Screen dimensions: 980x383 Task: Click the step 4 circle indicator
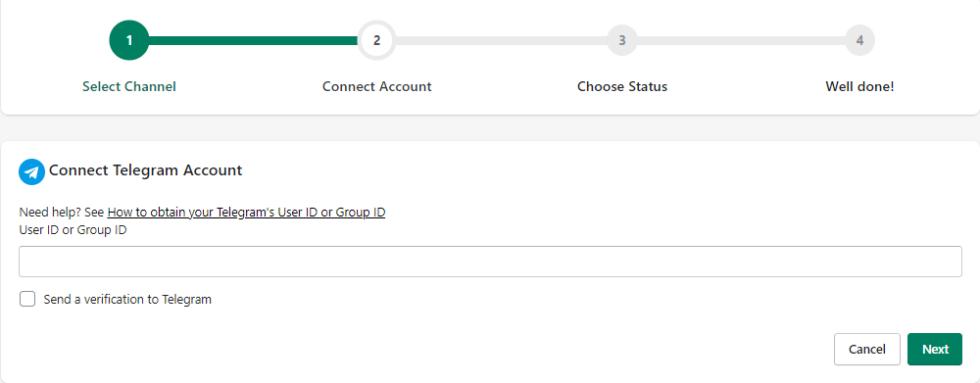(x=860, y=40)
